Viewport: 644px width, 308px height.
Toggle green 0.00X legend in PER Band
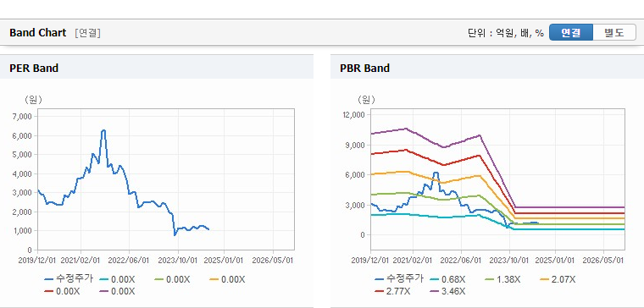[172, 279]
